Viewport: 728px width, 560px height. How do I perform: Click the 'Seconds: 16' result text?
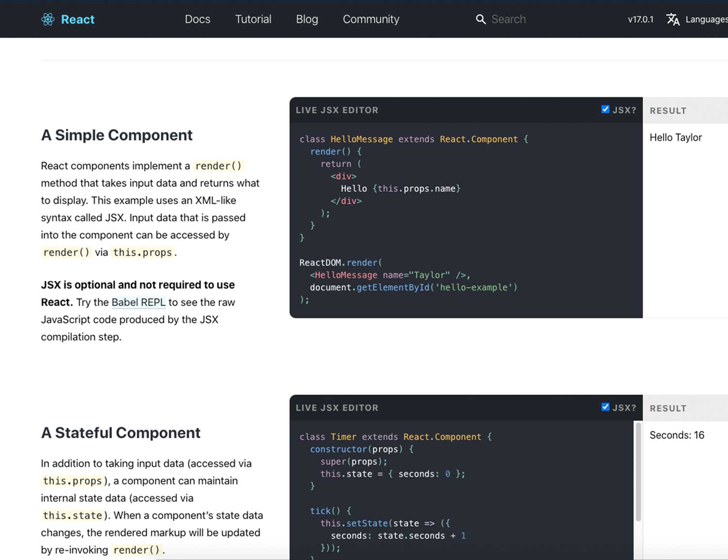(677, 435)
